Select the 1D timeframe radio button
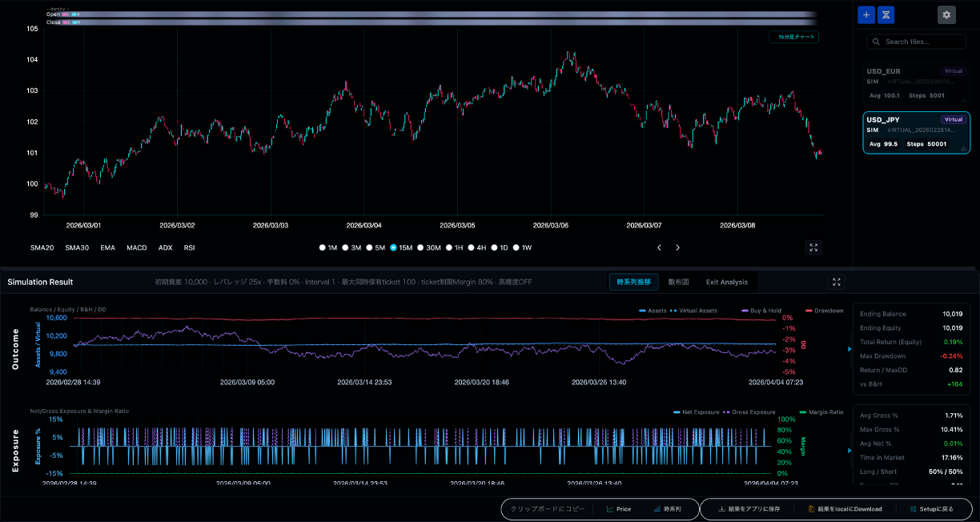The image size is (980, 522). tap(496, 247)
